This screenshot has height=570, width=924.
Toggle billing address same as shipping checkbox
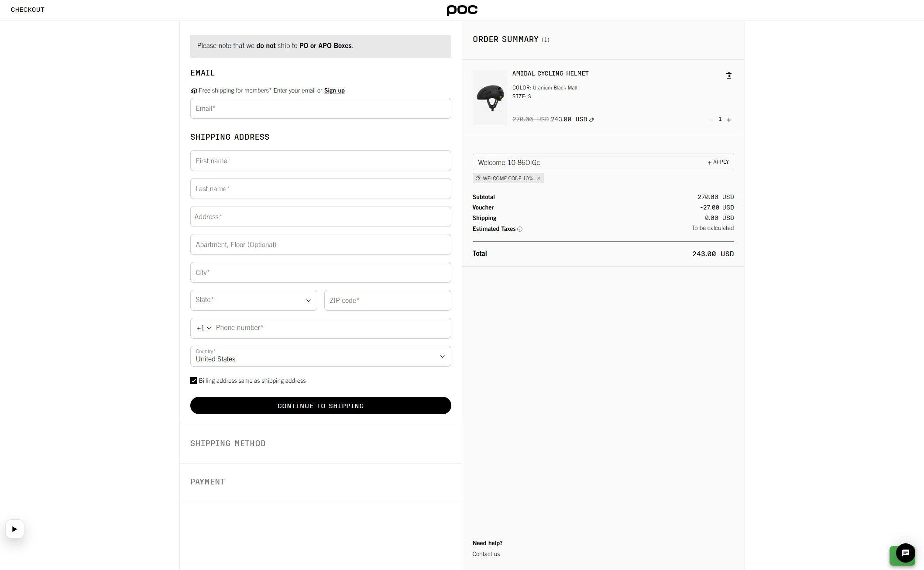[x=194, y=381]
